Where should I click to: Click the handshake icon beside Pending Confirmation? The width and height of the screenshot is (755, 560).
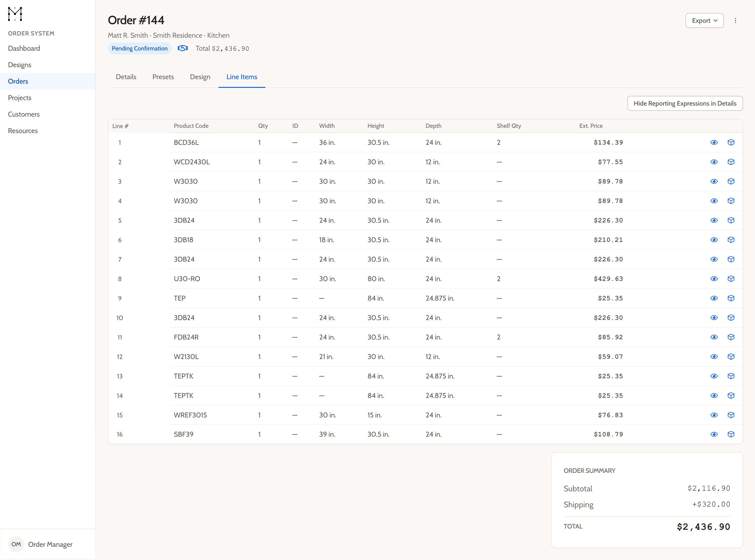pos(183,48)
